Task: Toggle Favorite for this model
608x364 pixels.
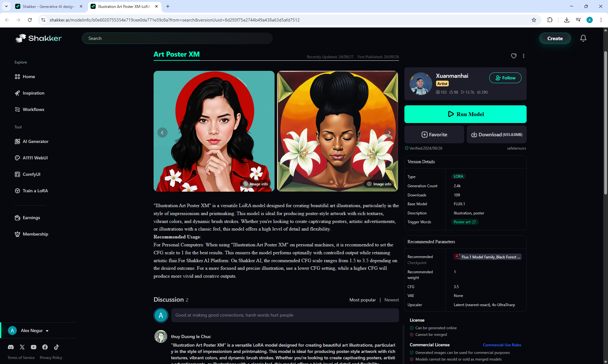Action: tap(434, 134)
